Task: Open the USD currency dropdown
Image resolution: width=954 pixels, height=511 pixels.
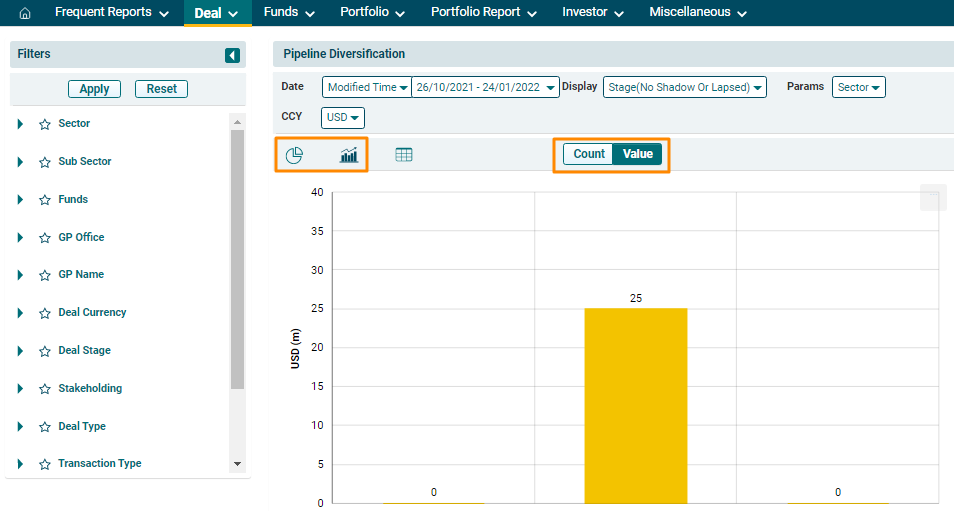Action: point(343,118)
